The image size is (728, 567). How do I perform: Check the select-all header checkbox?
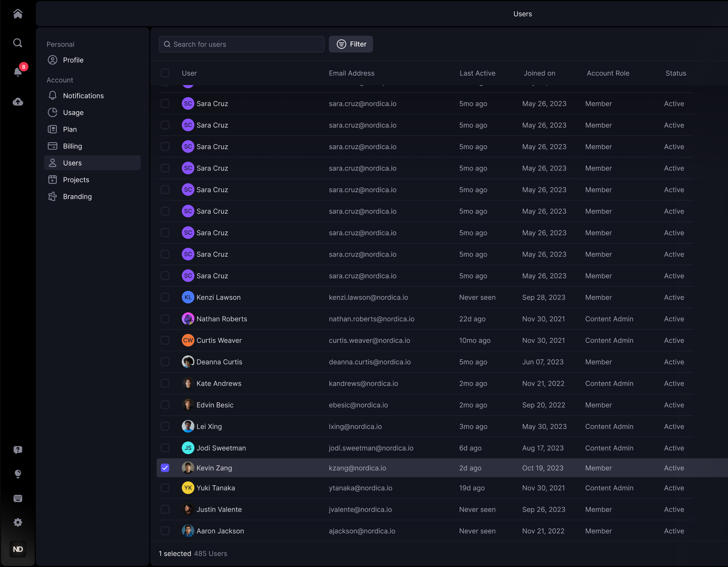point(165,73)
